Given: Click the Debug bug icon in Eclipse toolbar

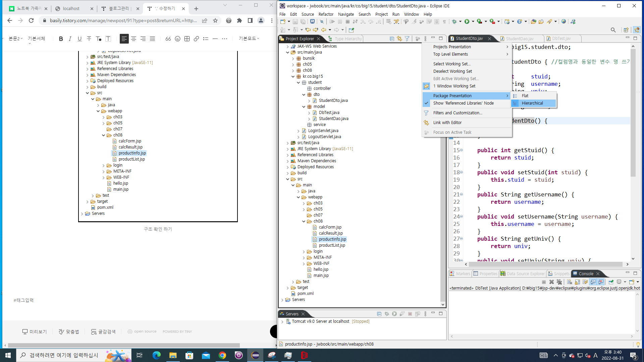Looking at the screenshot, I should 454,21.
